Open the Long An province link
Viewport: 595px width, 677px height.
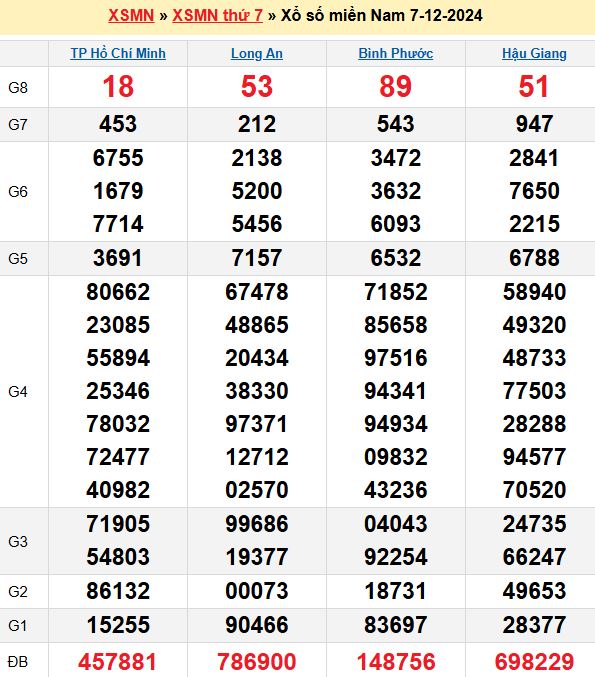tap(257, 54)
